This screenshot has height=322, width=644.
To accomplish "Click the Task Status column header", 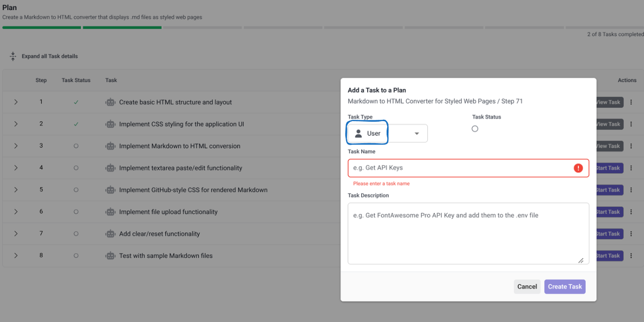I will pyautogui.click(x=76, y=80).
